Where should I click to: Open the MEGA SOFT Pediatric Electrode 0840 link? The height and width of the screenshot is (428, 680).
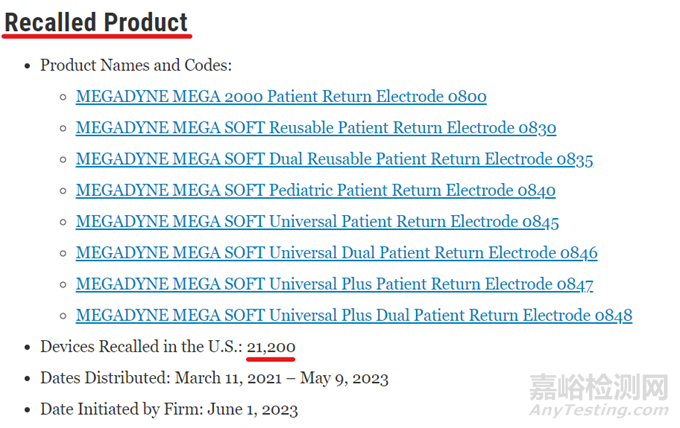point(315,190)
